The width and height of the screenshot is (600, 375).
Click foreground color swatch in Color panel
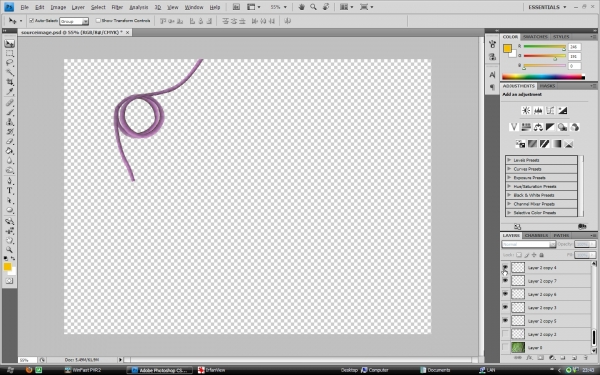click(507, 48)
